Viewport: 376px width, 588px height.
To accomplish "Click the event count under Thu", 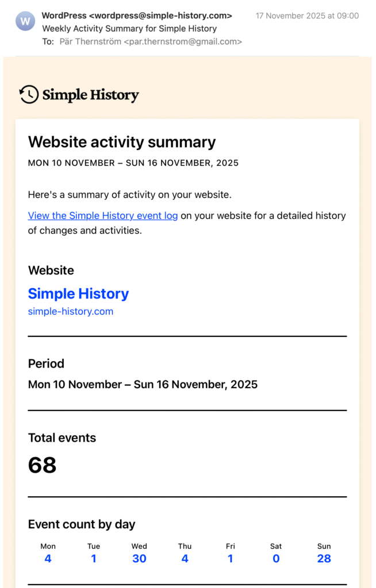I will [185, 559].
